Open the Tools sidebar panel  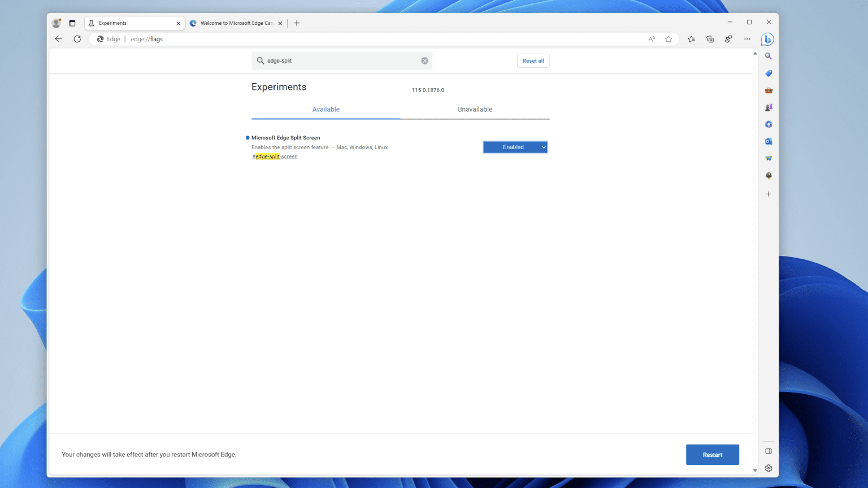coord(768,90)
